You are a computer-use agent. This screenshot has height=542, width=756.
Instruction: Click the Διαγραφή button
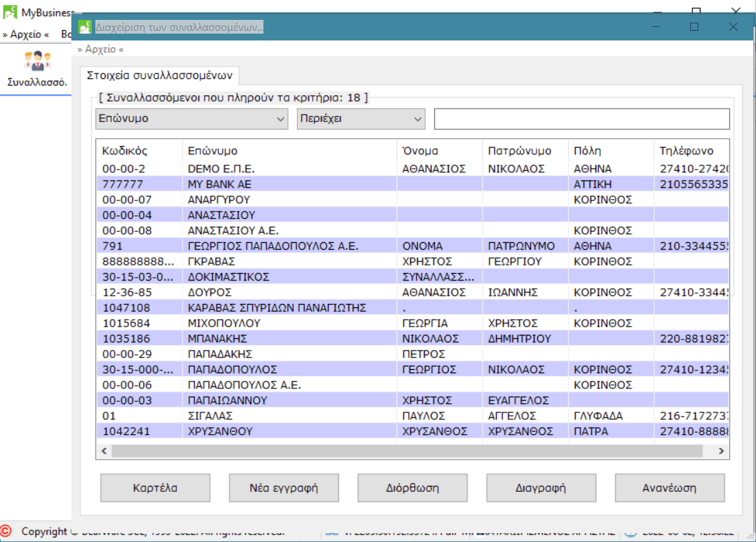pyautogui.click(x=541, y=488)
